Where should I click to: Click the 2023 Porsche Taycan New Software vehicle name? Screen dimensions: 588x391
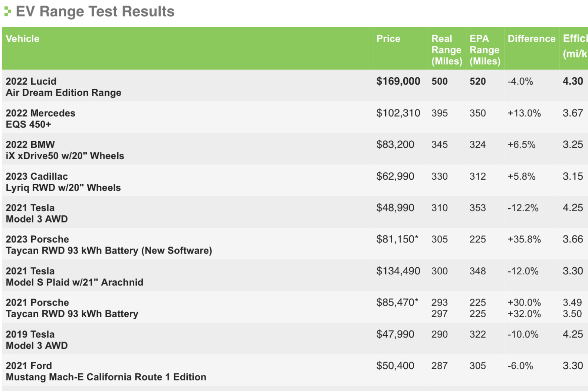(109, 245)
